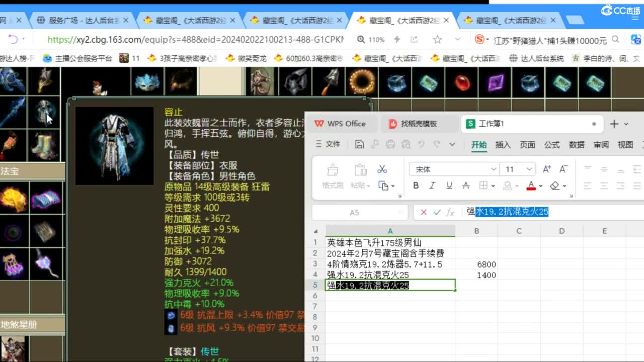Expand the eraser dropdown arrow
The width and height of the screenshot is (644, 362).
(x=565, y=186)
